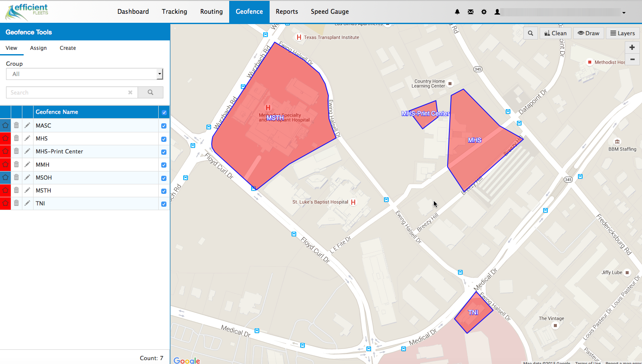The image size is (642, 364).
Task: Open the Group dropdown showing All
Action: point(84,74)
